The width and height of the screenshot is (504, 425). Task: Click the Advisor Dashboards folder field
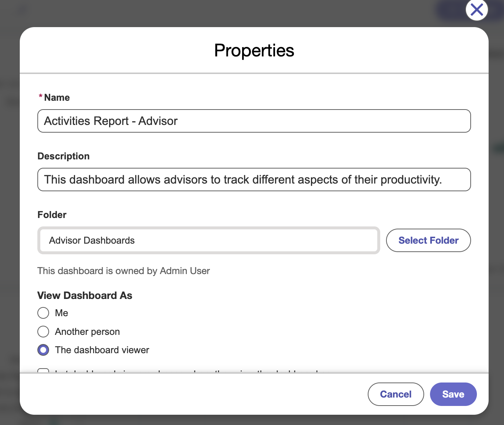coord(208,240)
